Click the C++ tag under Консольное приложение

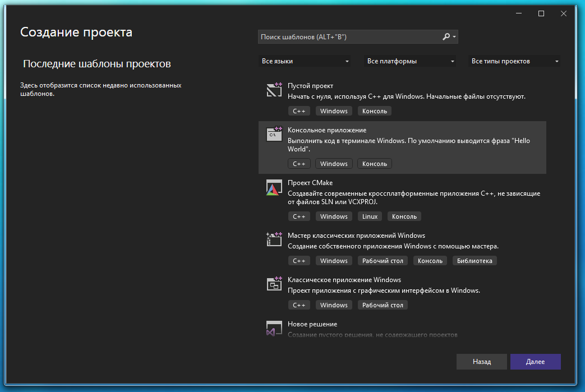click(x=299, y=164)
